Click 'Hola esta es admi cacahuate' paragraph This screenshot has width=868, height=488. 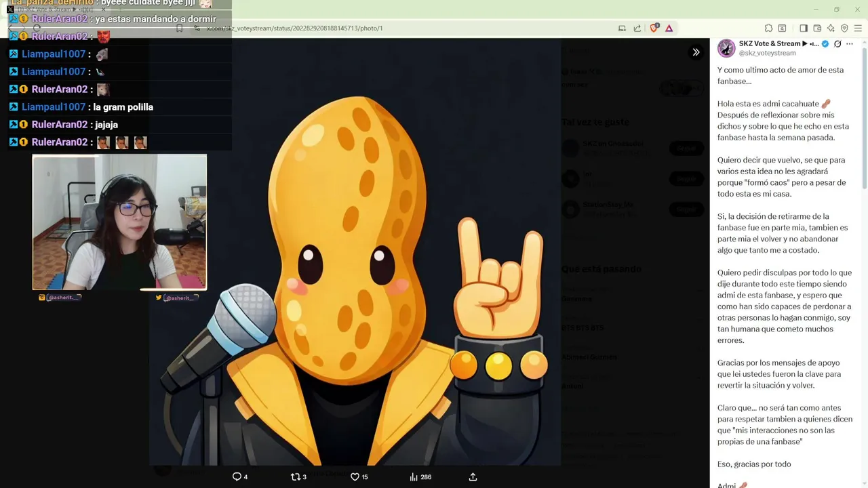point(783,121)
